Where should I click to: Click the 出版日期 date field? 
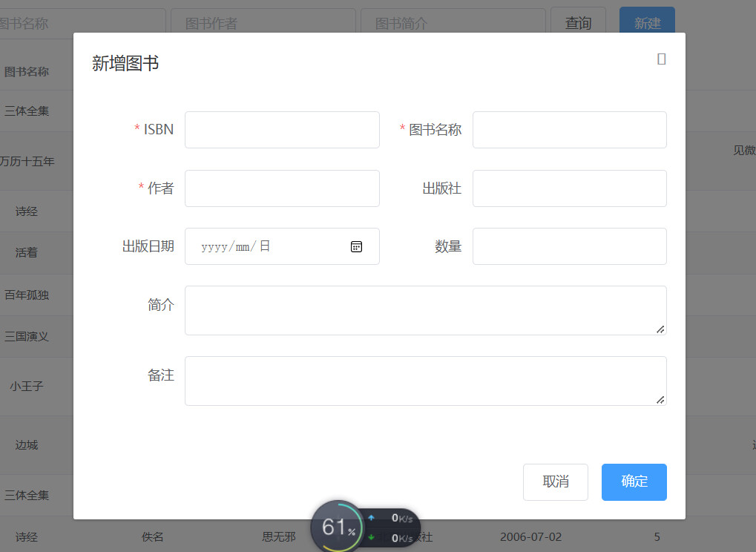pos(282,246)
